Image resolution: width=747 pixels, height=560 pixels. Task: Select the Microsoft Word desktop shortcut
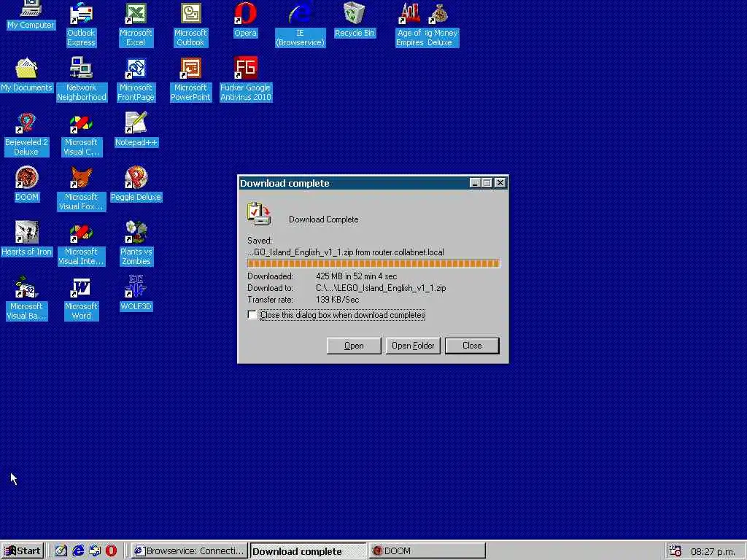(81, 298)
